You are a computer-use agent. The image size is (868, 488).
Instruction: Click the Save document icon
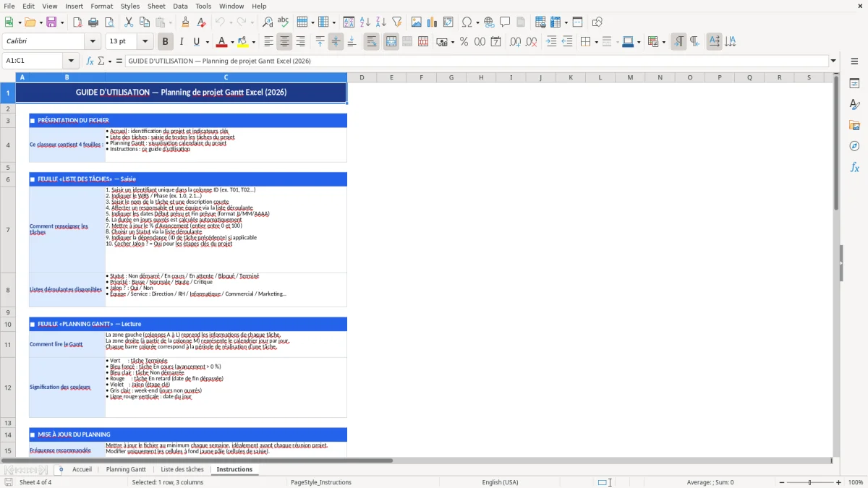pyautogui.click(x=51, y=22)
